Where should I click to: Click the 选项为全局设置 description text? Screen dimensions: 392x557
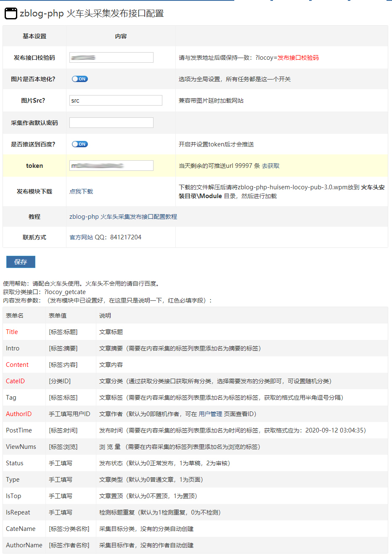235,79
